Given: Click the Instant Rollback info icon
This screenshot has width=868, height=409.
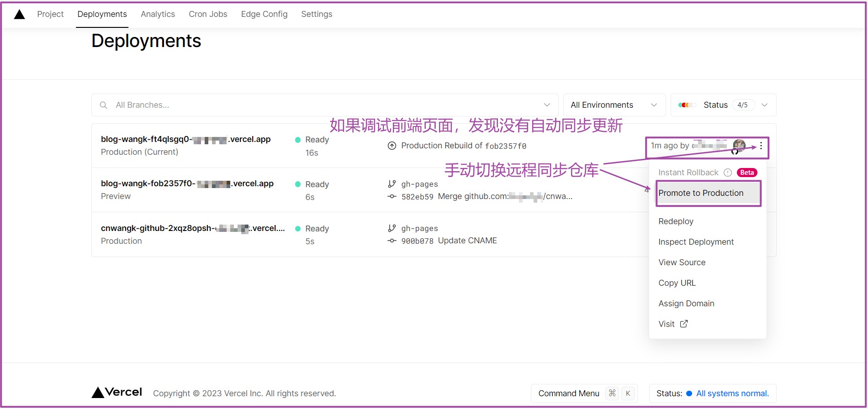Looking at the screenshot, I should pos(728,173).
